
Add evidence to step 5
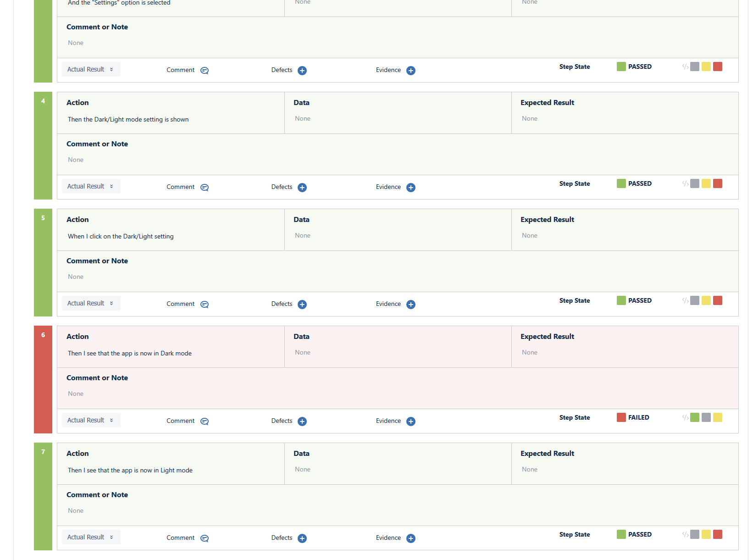coord(410,304)
